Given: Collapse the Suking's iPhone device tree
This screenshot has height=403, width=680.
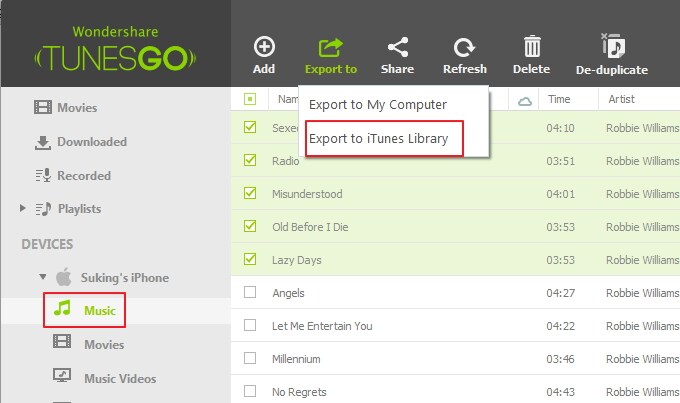Looking at the screenshot, I should [42, 277].
